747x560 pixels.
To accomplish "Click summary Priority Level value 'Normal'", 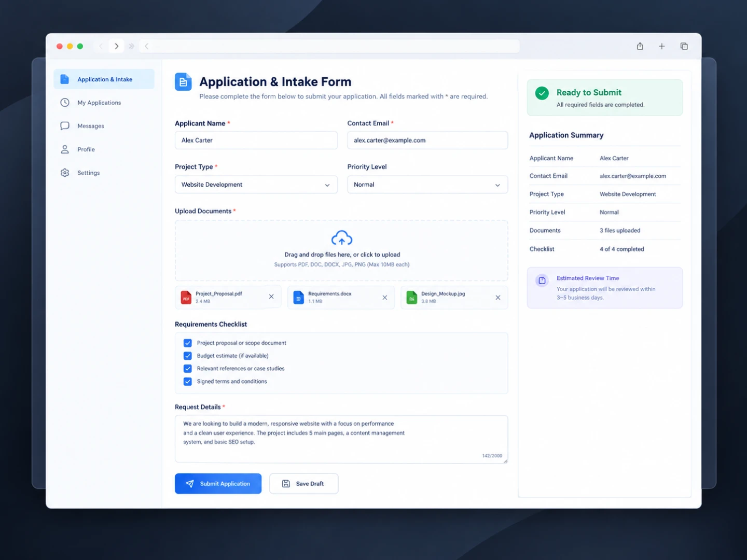I will click(x=609, y=213).
